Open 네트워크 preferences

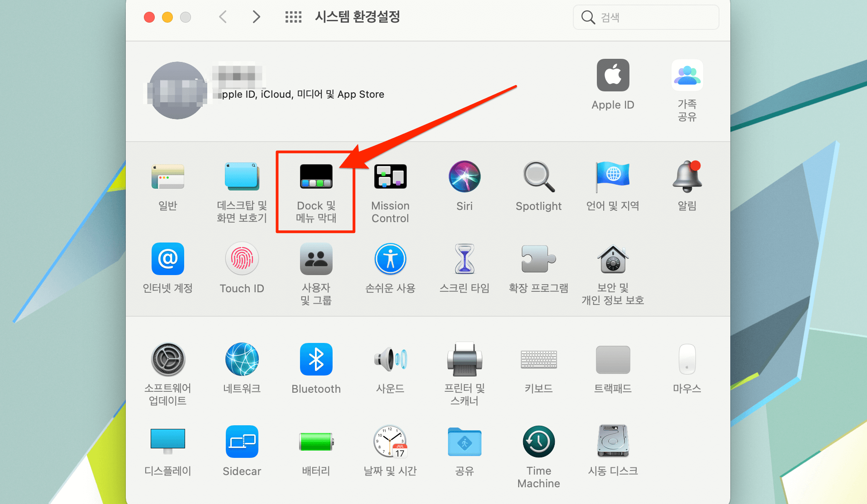[x=242, y=360]
